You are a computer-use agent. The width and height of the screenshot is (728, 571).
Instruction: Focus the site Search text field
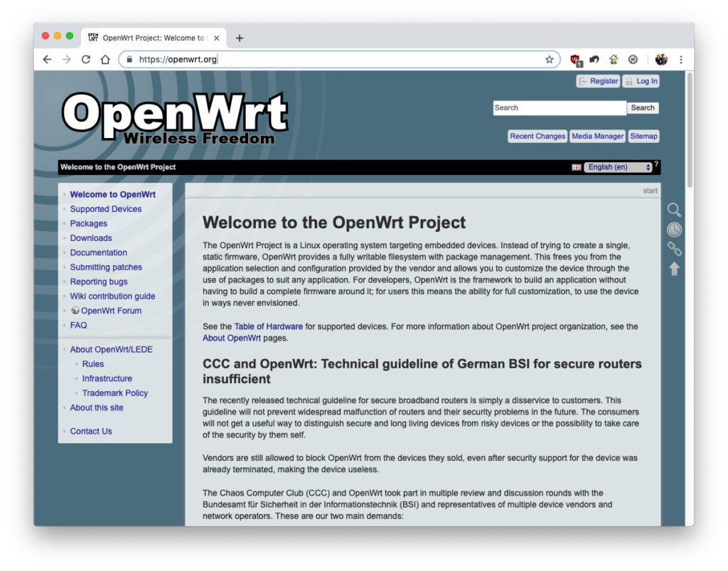[560, 107]
